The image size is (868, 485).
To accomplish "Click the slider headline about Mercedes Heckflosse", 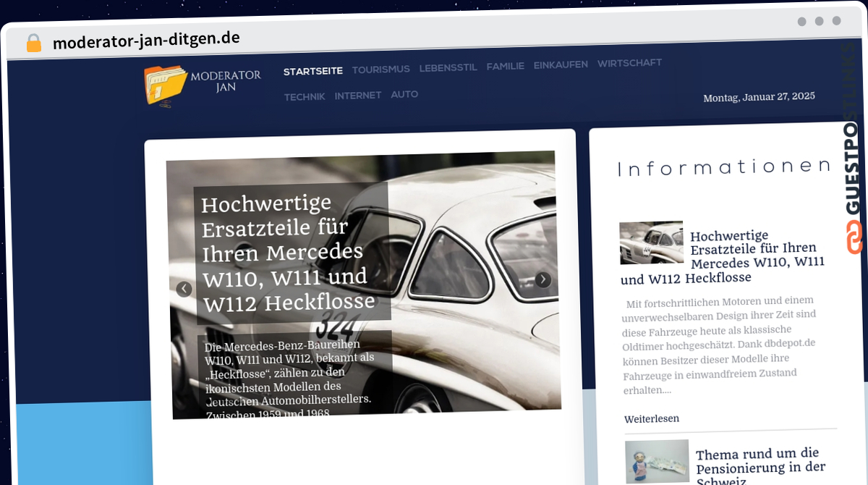I will pos(289,252).
